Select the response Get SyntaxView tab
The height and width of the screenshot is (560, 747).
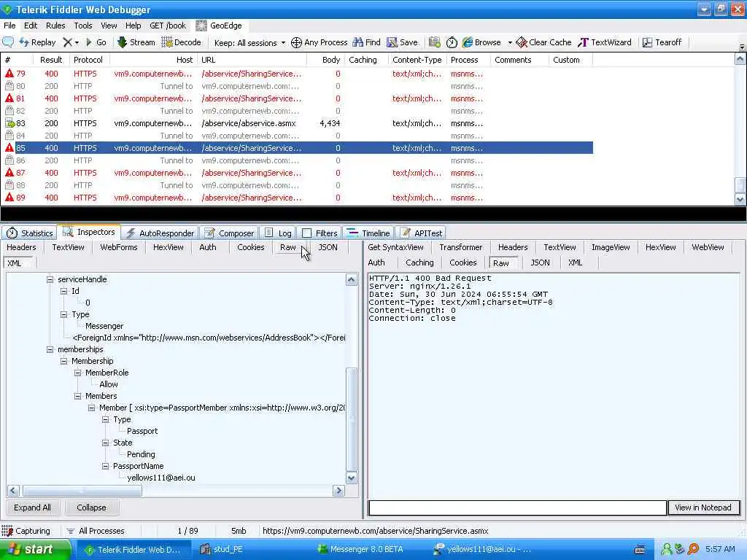395,247
